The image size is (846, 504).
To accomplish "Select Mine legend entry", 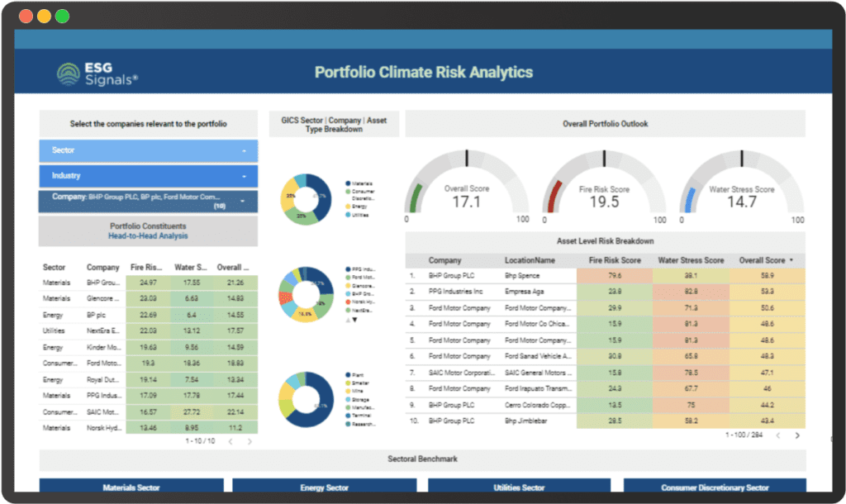I will point(354,391).
